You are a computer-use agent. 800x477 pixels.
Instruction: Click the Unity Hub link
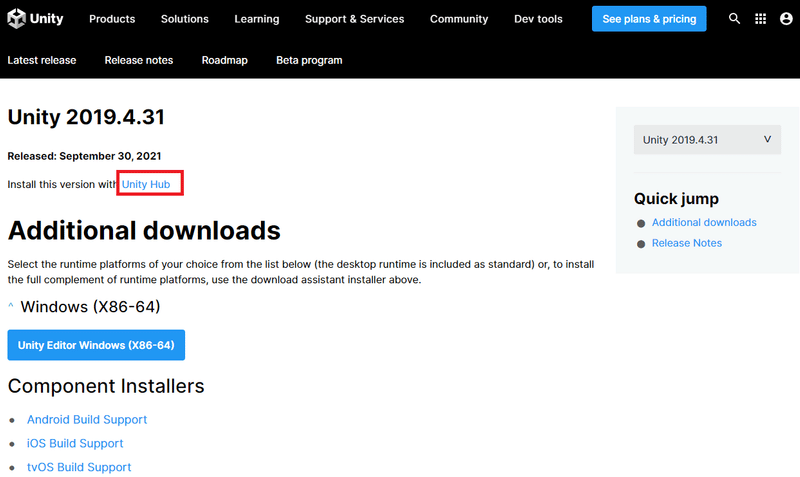point(146,184)
